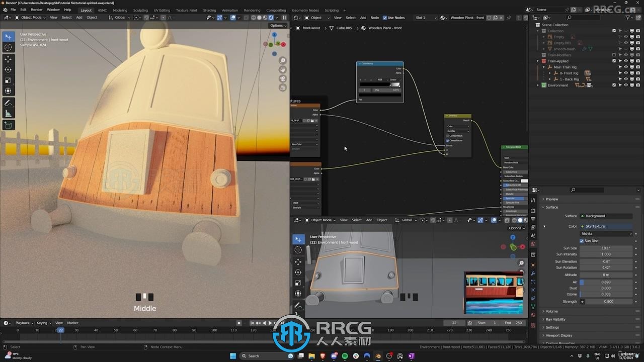Select the Add Cube tool in main viewport
The height and width of the screenshot is (362, 644).
pos(8,125)
